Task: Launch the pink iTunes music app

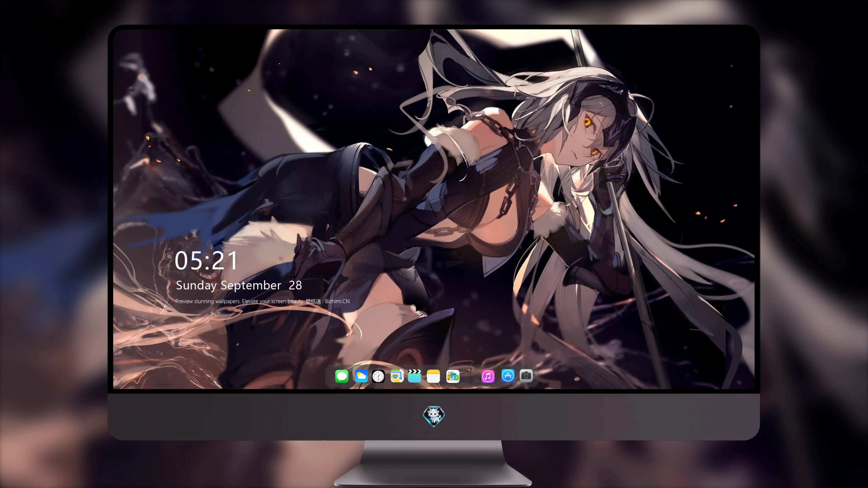Action: tap(488, 376)
